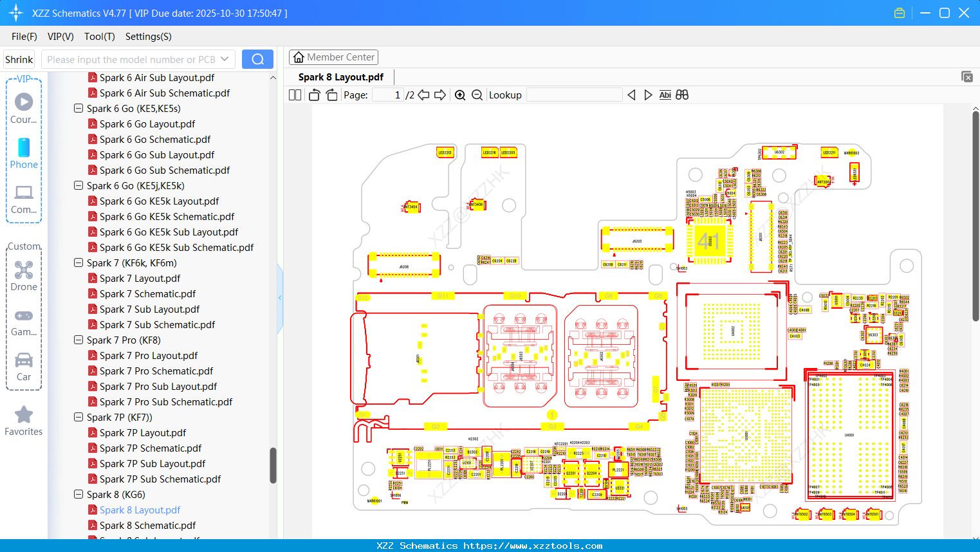This screenshot has width=980, height=552.
Task: Enable the Abi text lookup mode
Action: coord(665,95)
